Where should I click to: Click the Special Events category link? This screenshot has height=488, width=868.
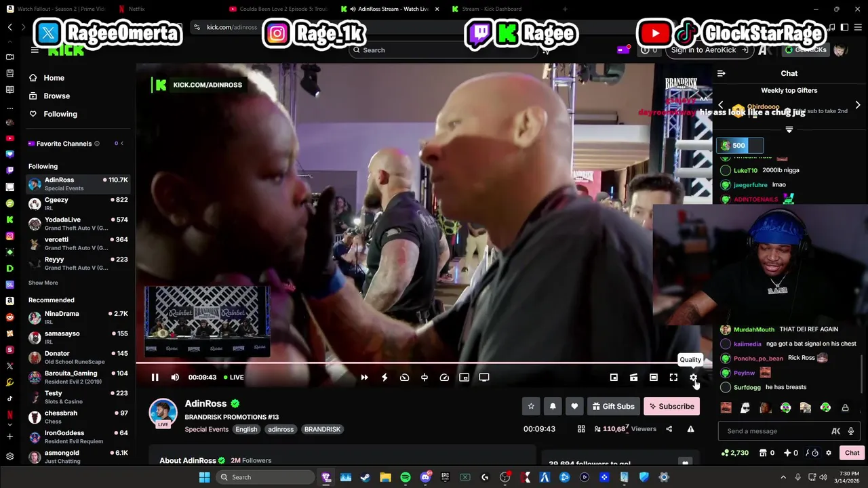[x=206, y=429]
